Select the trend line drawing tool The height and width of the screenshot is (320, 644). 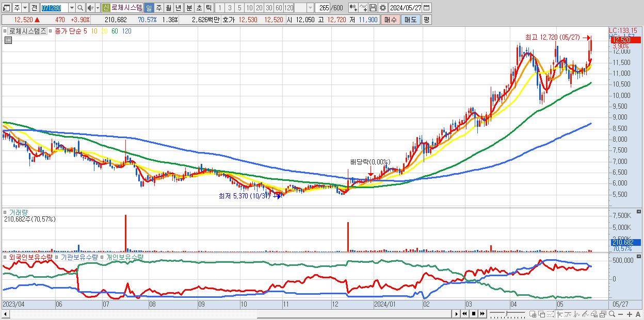tap(568, 314)
